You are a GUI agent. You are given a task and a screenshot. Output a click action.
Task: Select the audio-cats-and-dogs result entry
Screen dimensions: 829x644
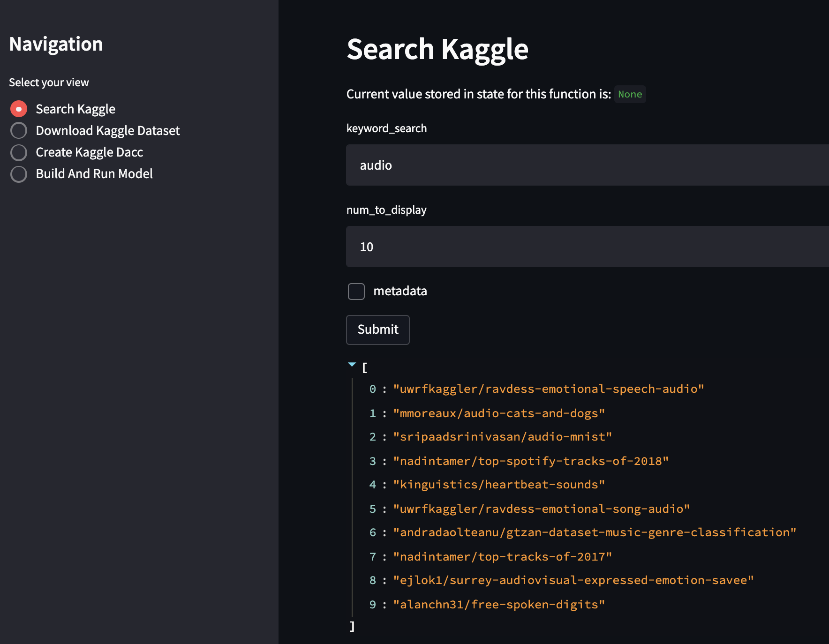click(499, 413)
